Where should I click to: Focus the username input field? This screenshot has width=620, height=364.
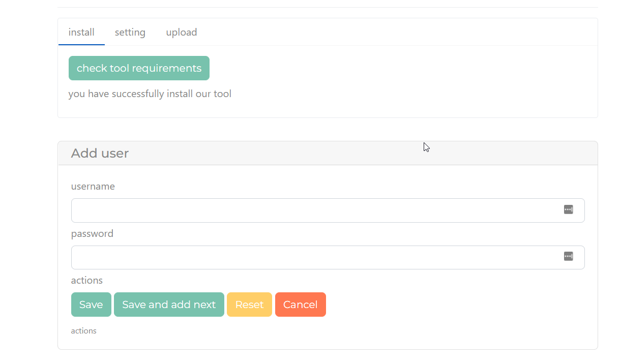tap(328, 210)
